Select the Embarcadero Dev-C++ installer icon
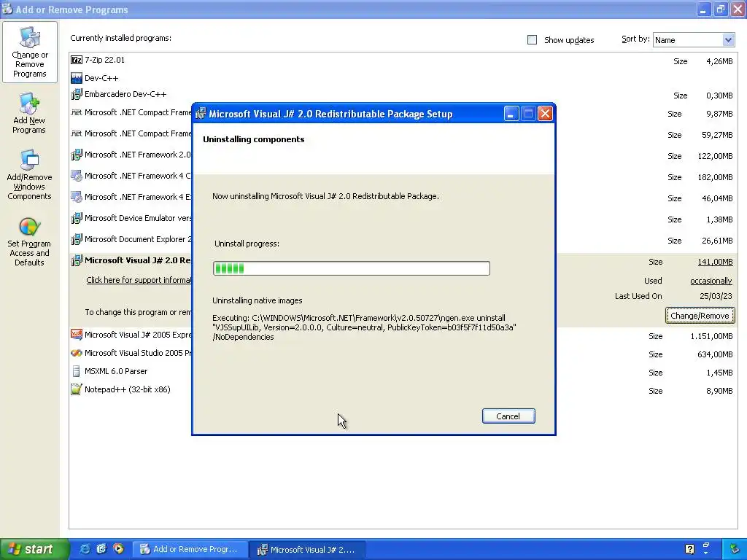This screenshot has height=560, width=747. [x=76, y=94]
